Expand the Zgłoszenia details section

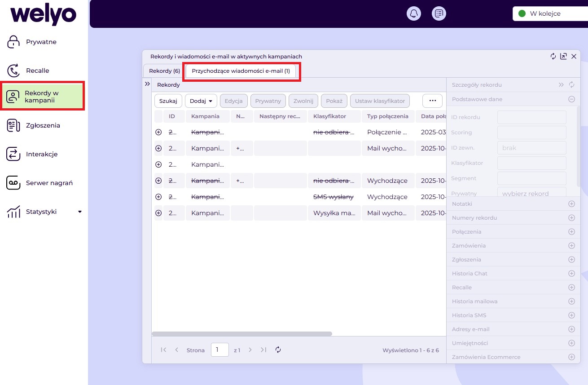click(x=571, y=260)
